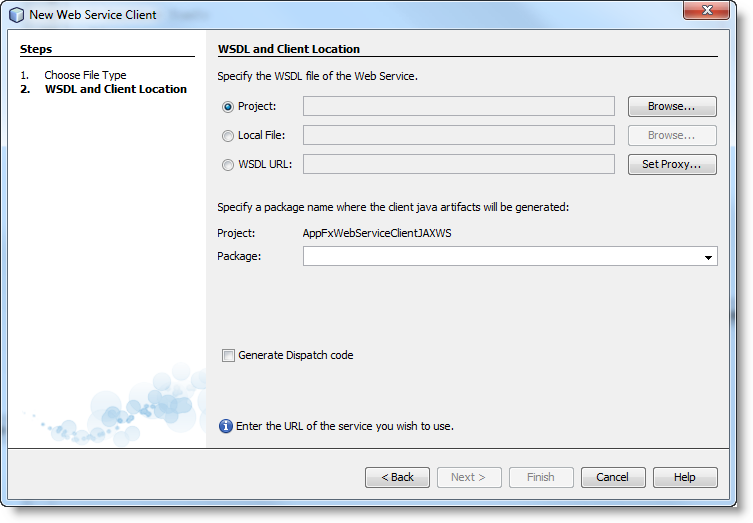Expand the Package dropdown arrow
753x523 pixels.
tap(709, 257)
